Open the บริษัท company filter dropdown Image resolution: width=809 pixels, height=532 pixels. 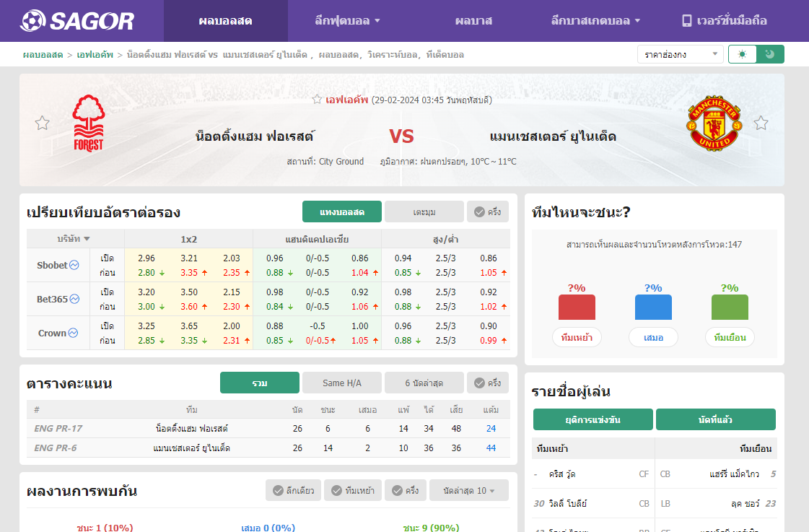click(x=74, y=239)
